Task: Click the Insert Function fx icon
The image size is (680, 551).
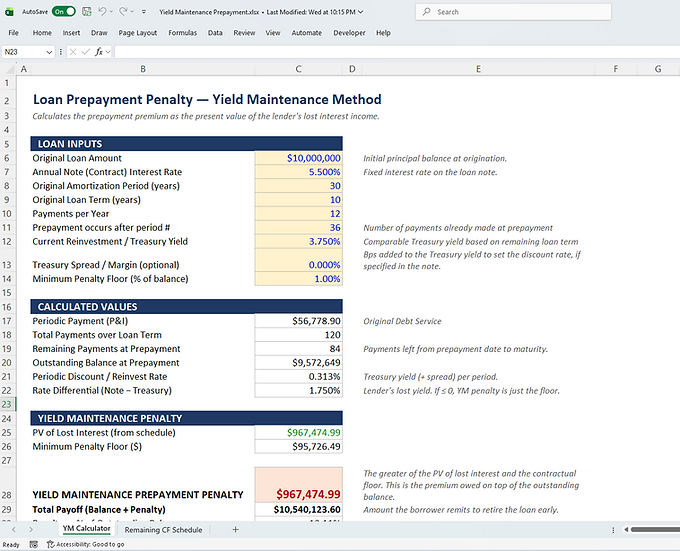Action: click(x=99, y=52)
